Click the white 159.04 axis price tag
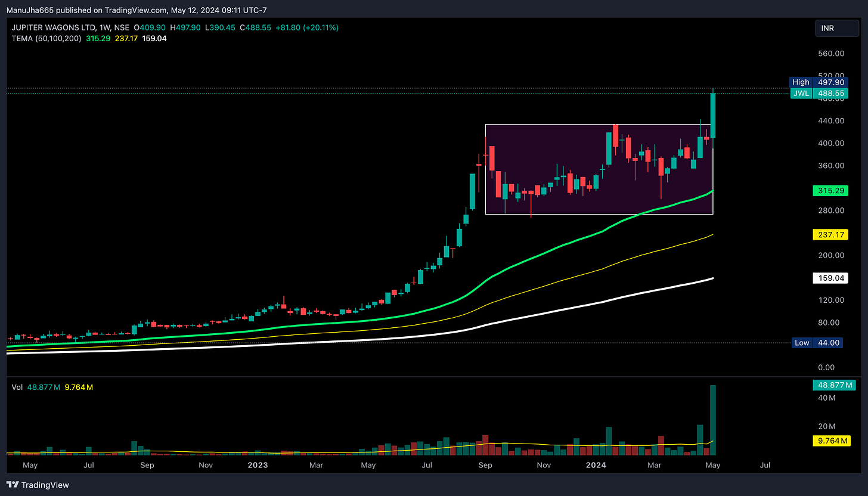The width and height of the screenshot is (868, 496). [x=830, y=278]
